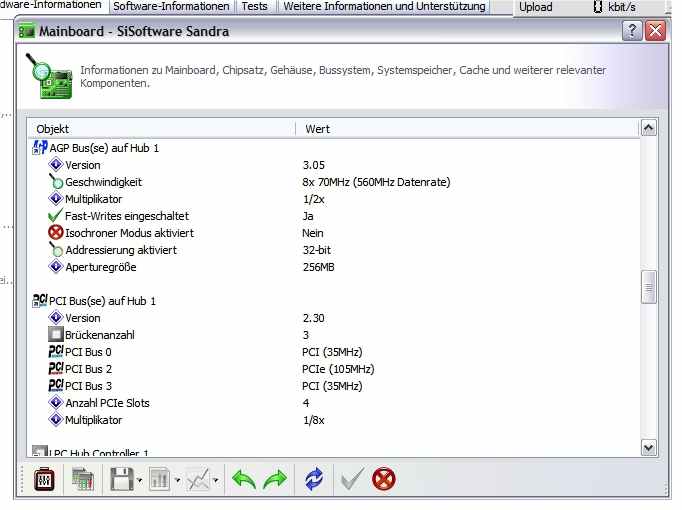Click the green check Fast-Writes icon
682x510 pixels.
[x=55, y=216]
